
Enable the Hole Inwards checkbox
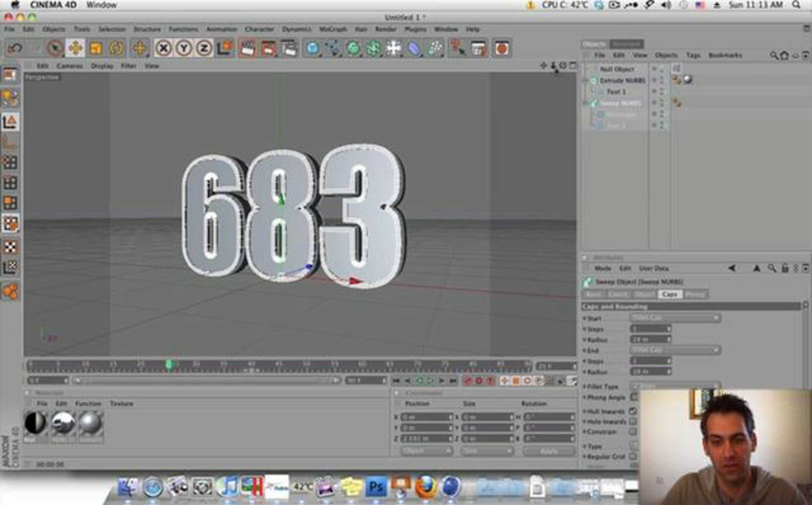point(633,421)
